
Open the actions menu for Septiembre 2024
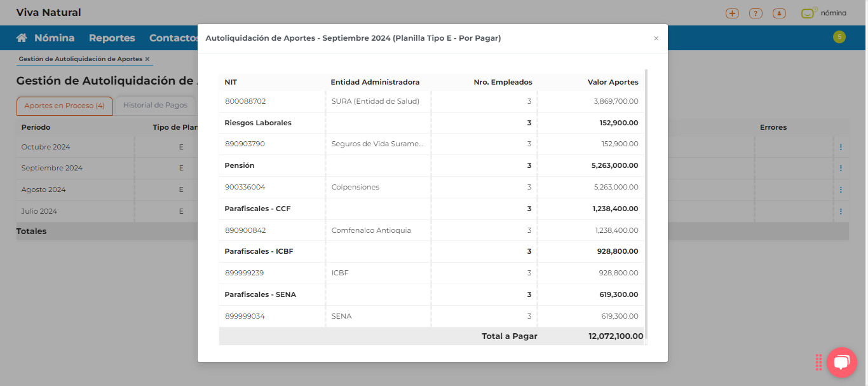click(x=841, y=169)
